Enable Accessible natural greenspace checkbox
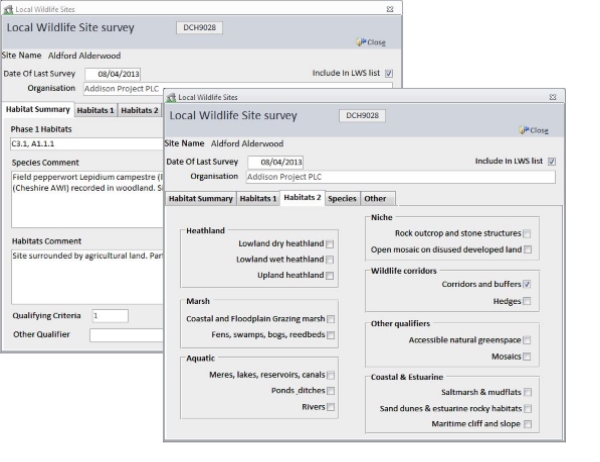The image size is (600, 462). click(527, 340)
